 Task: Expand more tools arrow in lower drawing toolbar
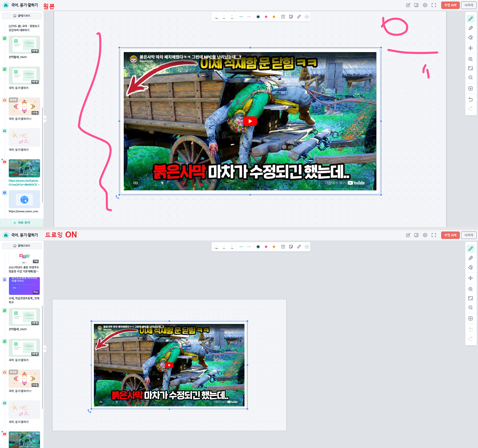point(307,247)
